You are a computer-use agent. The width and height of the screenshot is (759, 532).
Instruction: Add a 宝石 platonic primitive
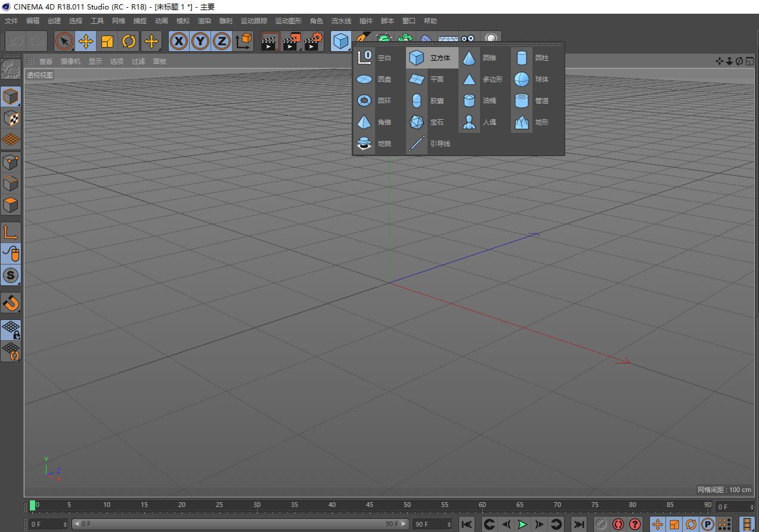pyautogui.click(x=432, y=122)
